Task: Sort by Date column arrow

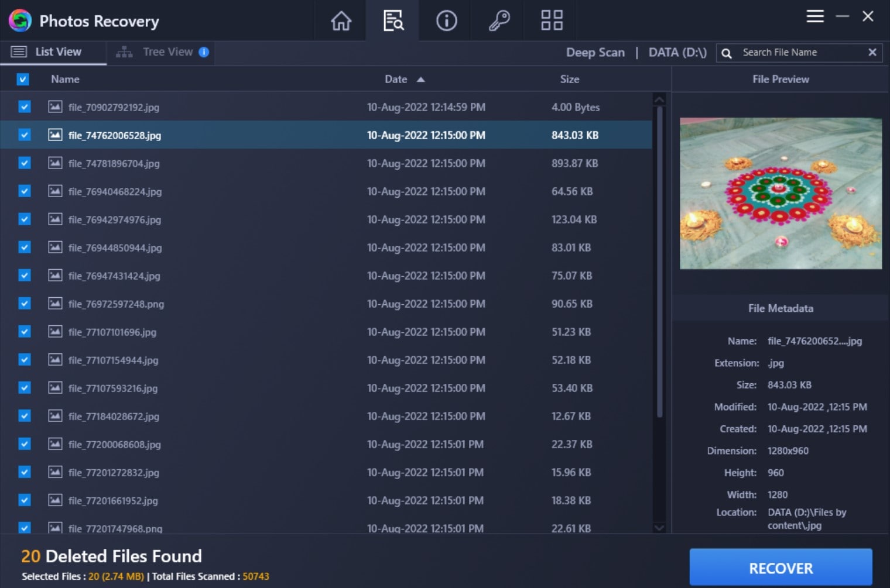Action: [x=420, y=80]
